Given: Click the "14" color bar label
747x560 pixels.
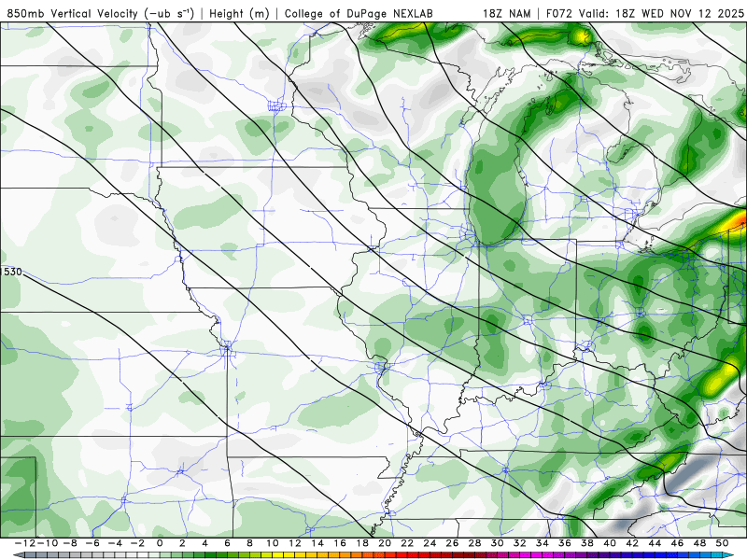Looking at the screenshot, I should (x=317, y=543).
